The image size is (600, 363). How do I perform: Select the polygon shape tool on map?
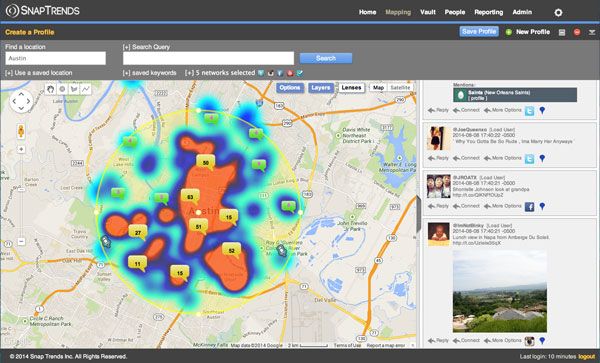pos(74,89)
